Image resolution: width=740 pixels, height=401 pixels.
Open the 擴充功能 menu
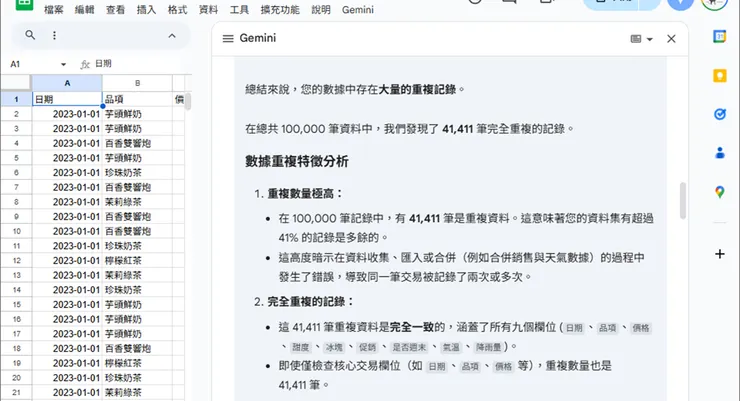coord(280,10)
